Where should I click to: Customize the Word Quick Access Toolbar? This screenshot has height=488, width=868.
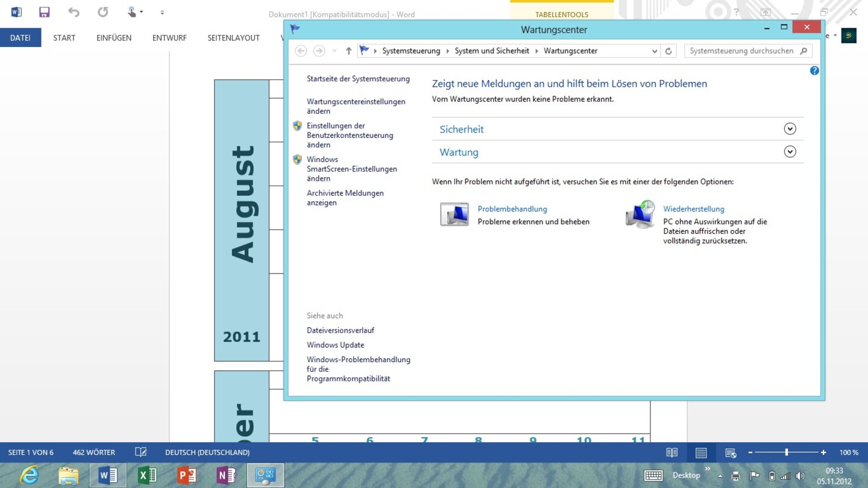[162, 12]
